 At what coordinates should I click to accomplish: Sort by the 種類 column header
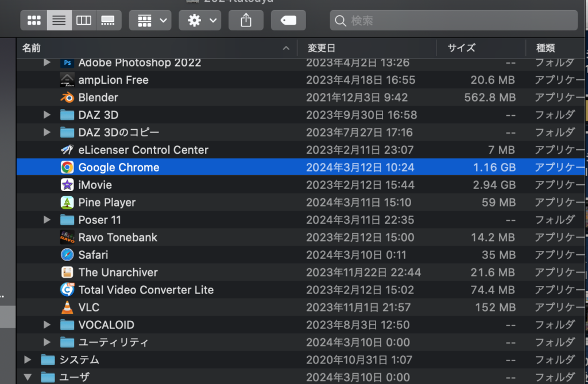554,48
